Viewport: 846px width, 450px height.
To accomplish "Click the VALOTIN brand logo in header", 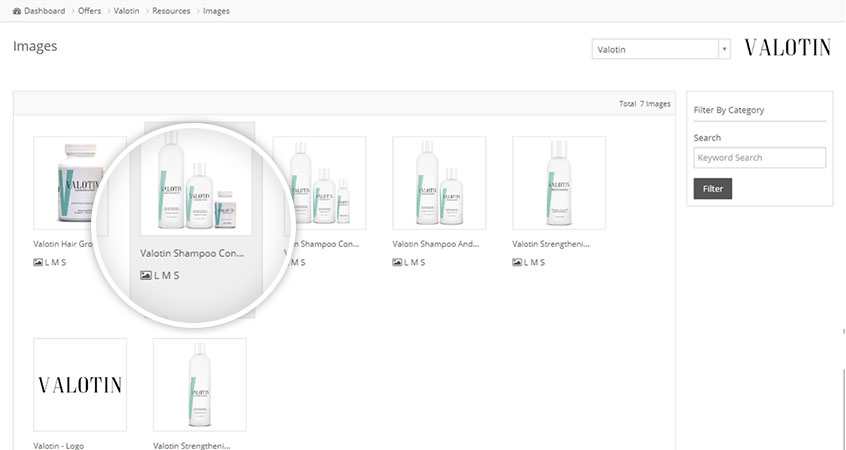I will 787,48.
